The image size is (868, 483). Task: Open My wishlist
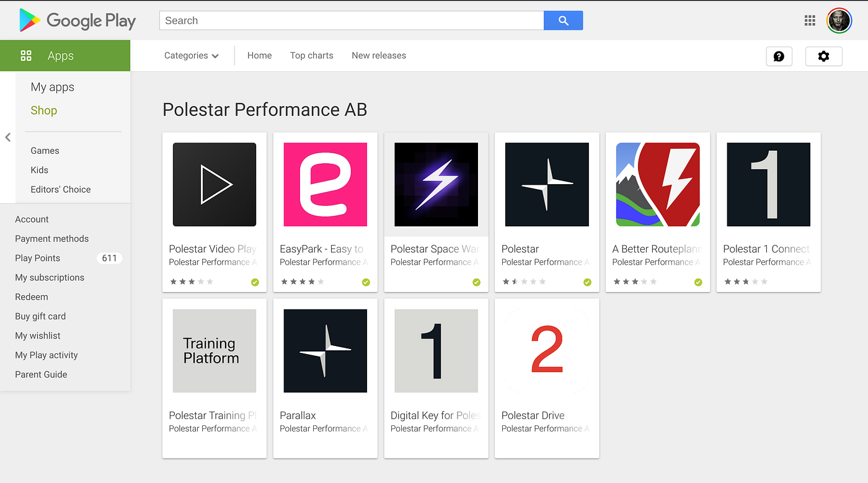tap(38, 336)
